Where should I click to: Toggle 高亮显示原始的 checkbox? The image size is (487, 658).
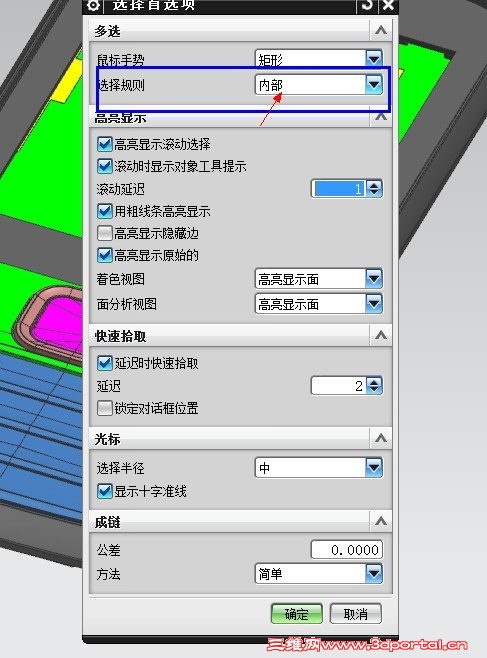(x=104, y=255)
